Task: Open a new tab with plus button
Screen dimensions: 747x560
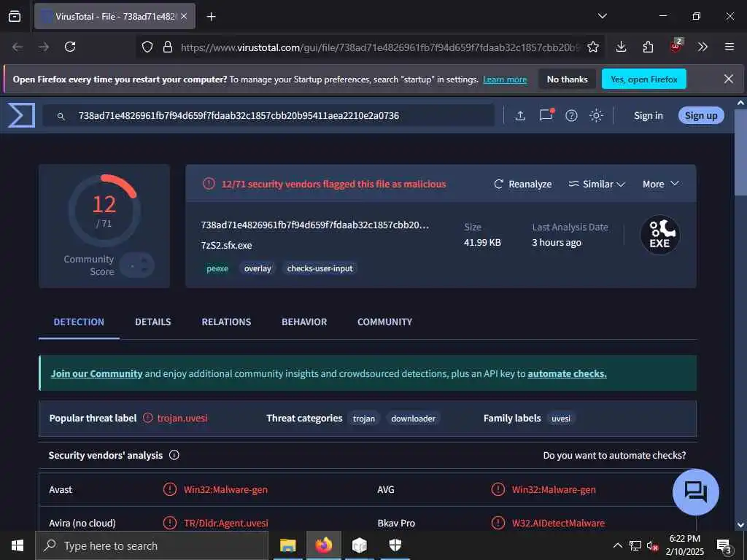Action: coord(211,17)
